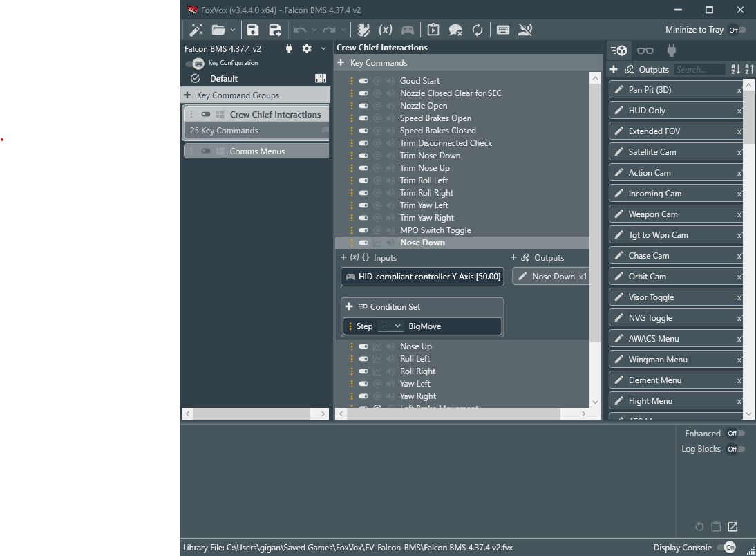This screenshot has width=756, height=556.
Task: Add new input with plus beside Inputs
Action: click(343, 257)
